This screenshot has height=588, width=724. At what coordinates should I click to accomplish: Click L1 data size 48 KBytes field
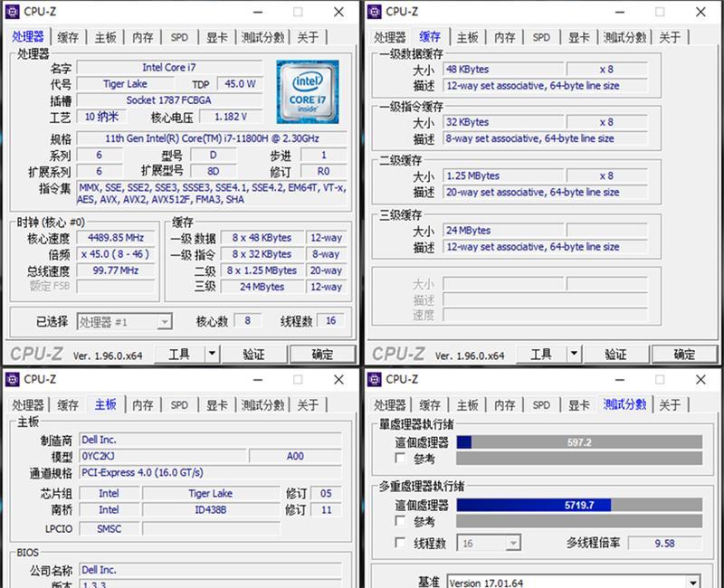coord(503,70)
